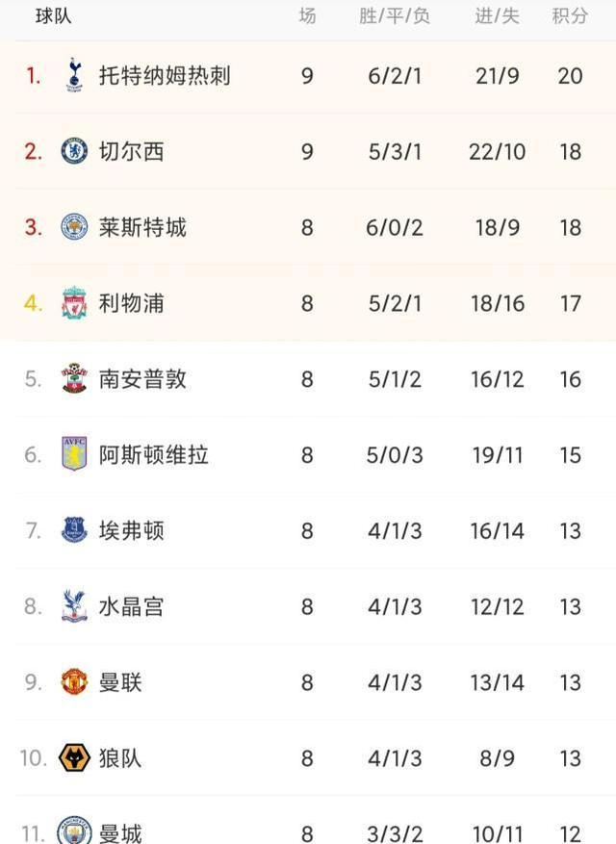Click the Chelsea club crest
This screenshot has height=844, width=616.
coord(74,151)
